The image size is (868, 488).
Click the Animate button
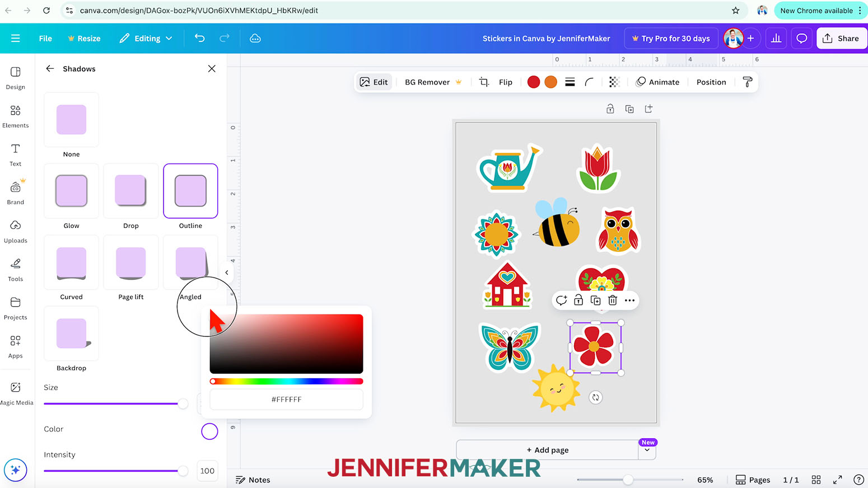(658, 82)
